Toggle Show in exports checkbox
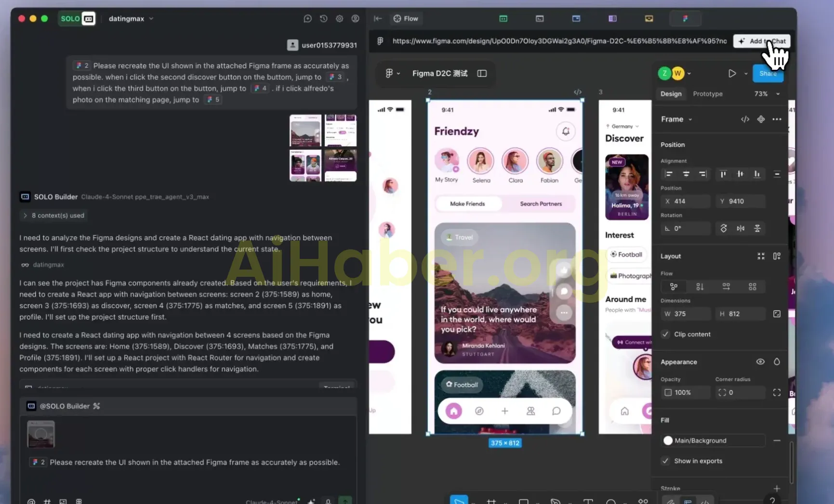Screen dimensions: 834x504 [x=665, y=461]
